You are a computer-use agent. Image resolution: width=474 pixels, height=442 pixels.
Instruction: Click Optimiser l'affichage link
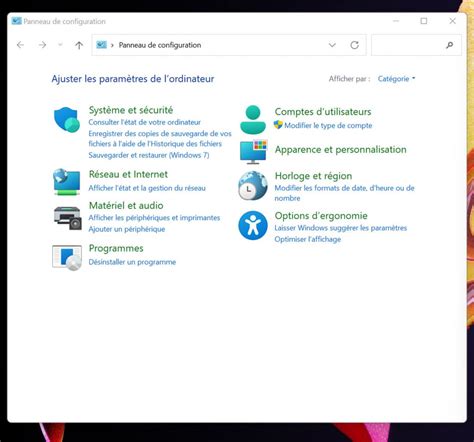pyautogui.click(x=308, y=239)
